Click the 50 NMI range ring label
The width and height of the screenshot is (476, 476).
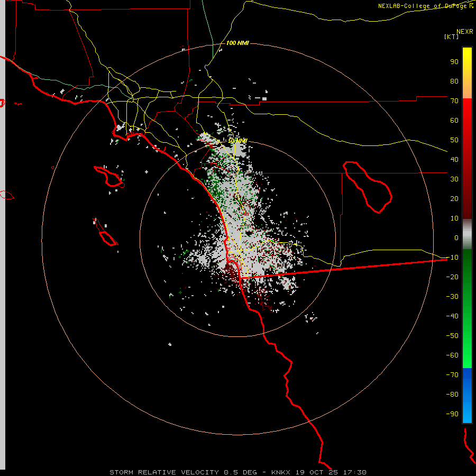click(x=237, y=141)
